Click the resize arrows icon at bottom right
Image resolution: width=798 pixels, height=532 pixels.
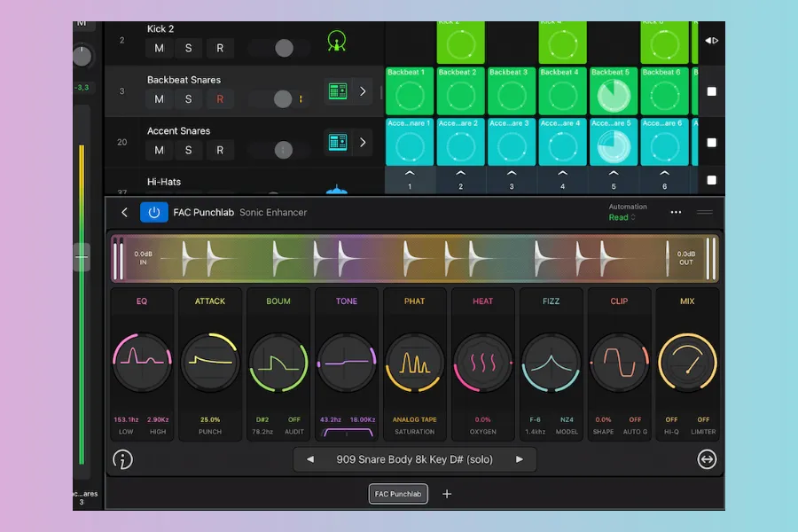707,459
